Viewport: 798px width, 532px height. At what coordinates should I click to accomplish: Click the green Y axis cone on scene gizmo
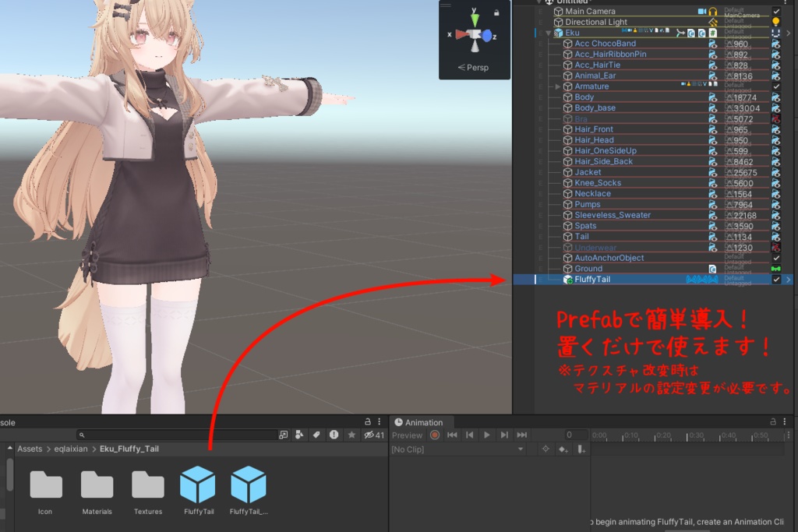[x=475, y=19]
